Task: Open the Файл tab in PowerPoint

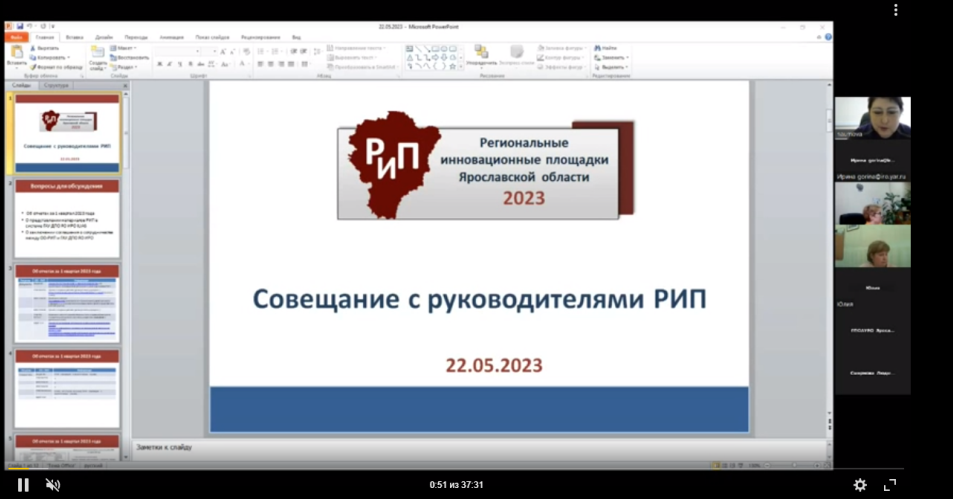Action: [x=16, y=37]
